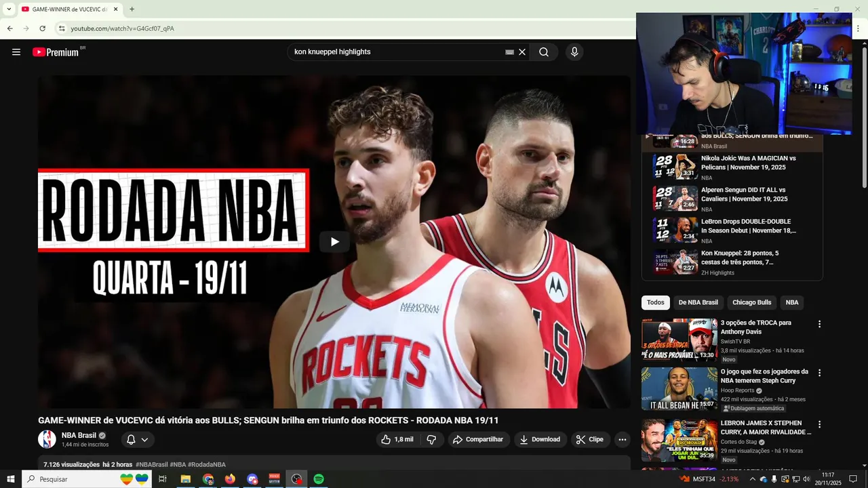
Task: Click the browser address bar URL
Action: (x=122, y=28)
